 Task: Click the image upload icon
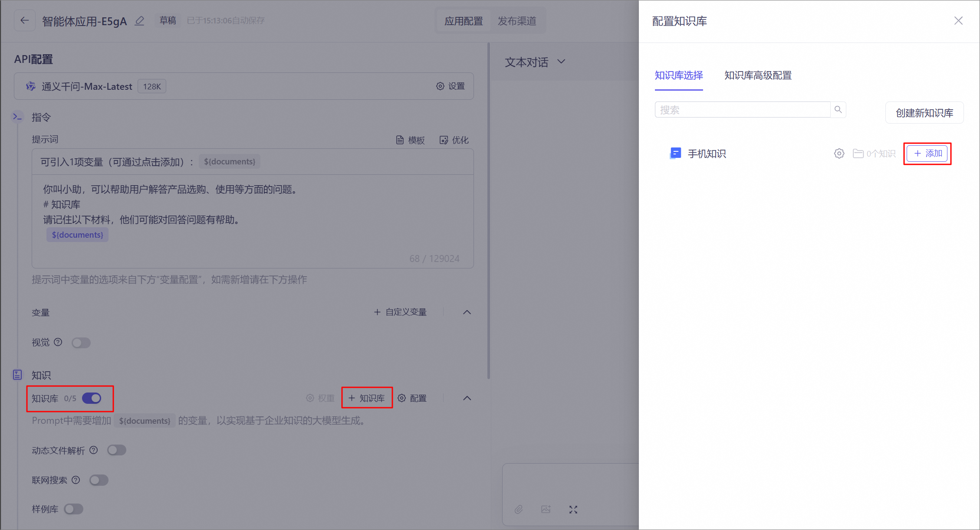click(x=546, y=509)
